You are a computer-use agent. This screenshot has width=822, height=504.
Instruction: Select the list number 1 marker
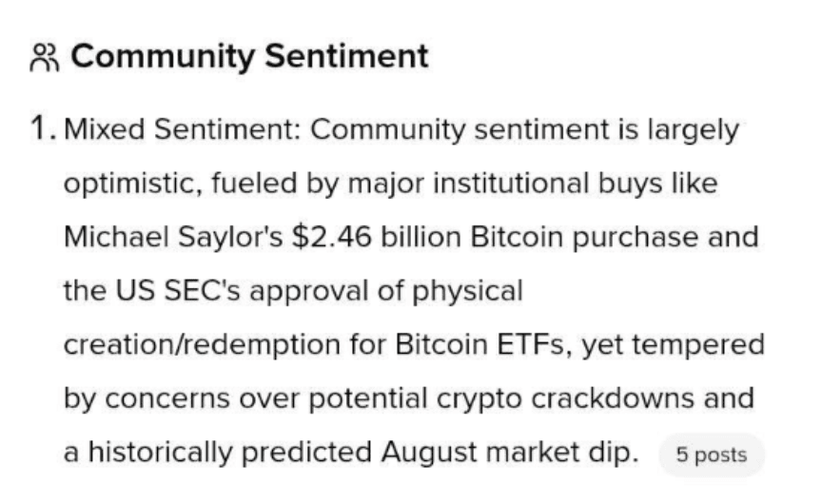coord(43,129)
